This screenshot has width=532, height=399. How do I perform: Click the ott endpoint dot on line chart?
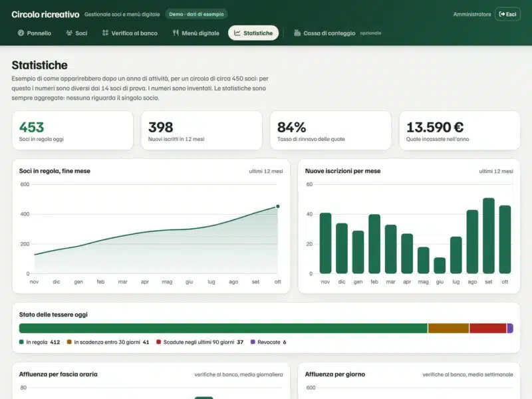tap(278, 206)
